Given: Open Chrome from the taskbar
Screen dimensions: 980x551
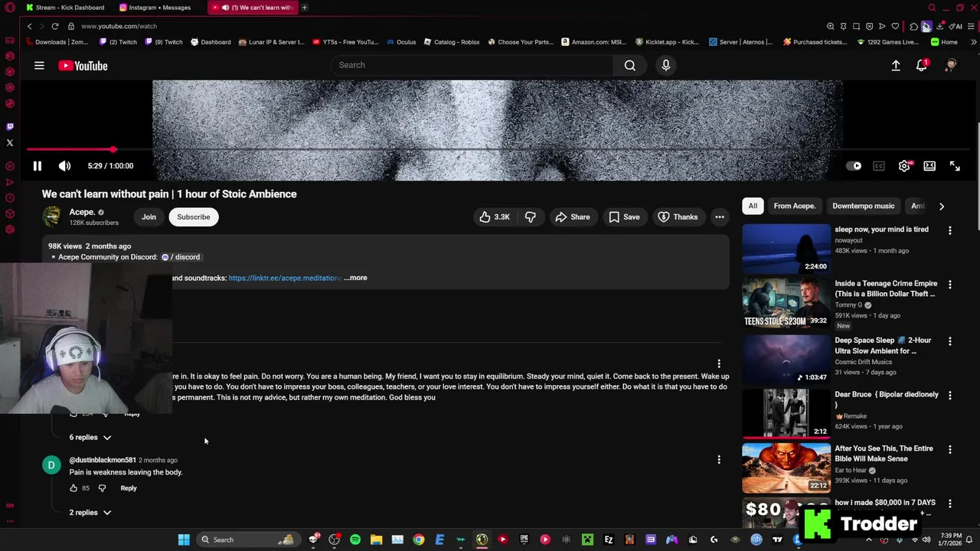Looking at the screenshot, I should [418, 540].
